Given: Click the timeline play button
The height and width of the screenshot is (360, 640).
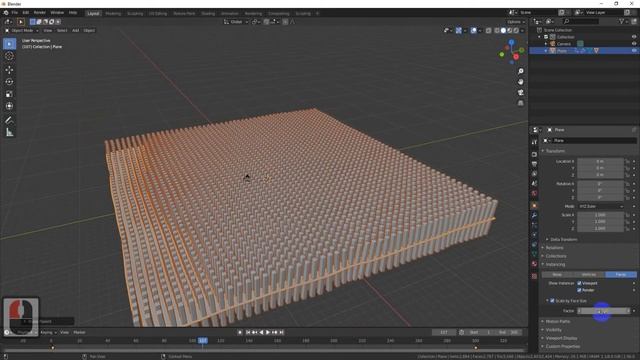Looking at the screenshot, I should click(268, 332).
